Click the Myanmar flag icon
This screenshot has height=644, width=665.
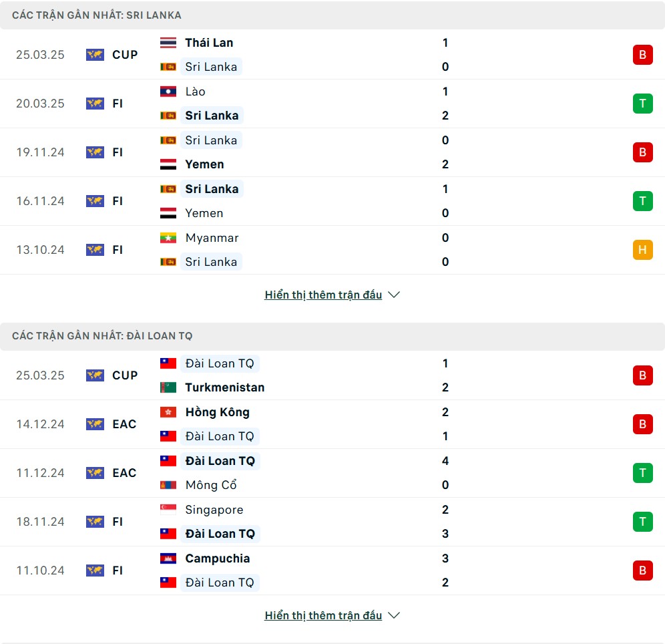(168, 238)
